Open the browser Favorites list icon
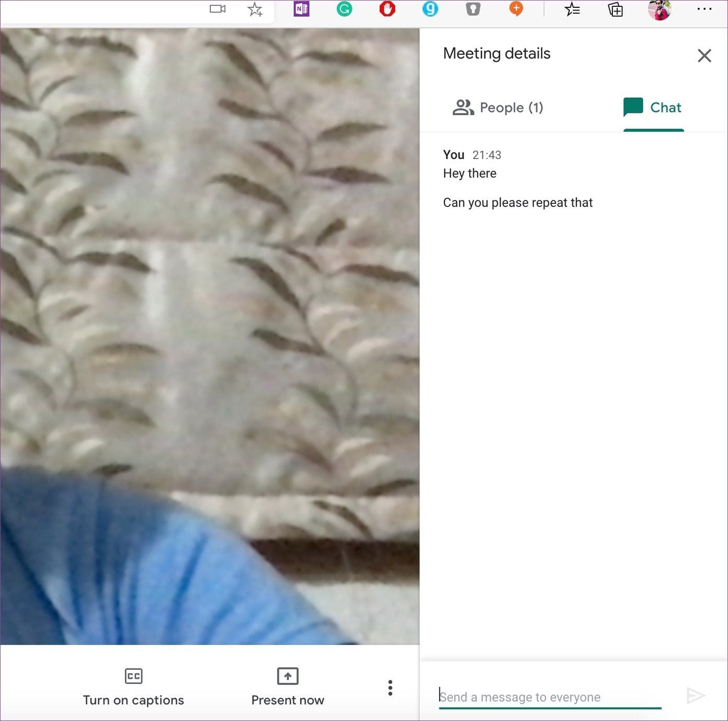 point(572,9)
